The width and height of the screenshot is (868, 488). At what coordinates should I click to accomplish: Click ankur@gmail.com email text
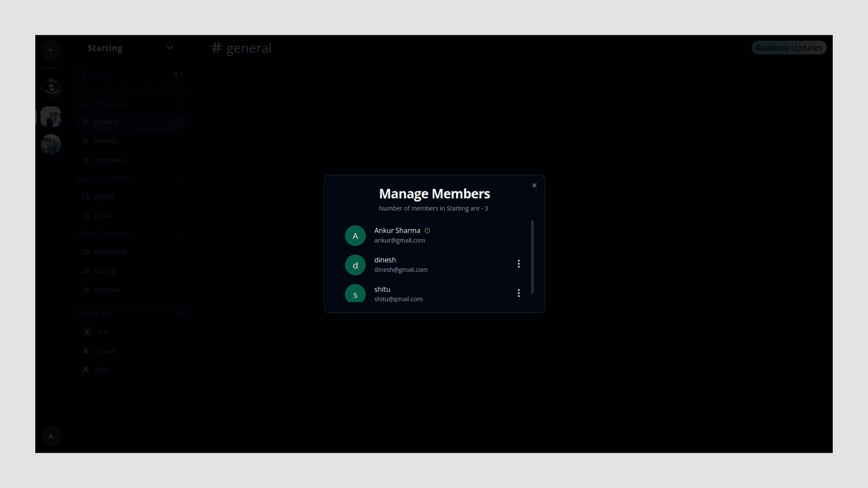(x=400, y=240)
